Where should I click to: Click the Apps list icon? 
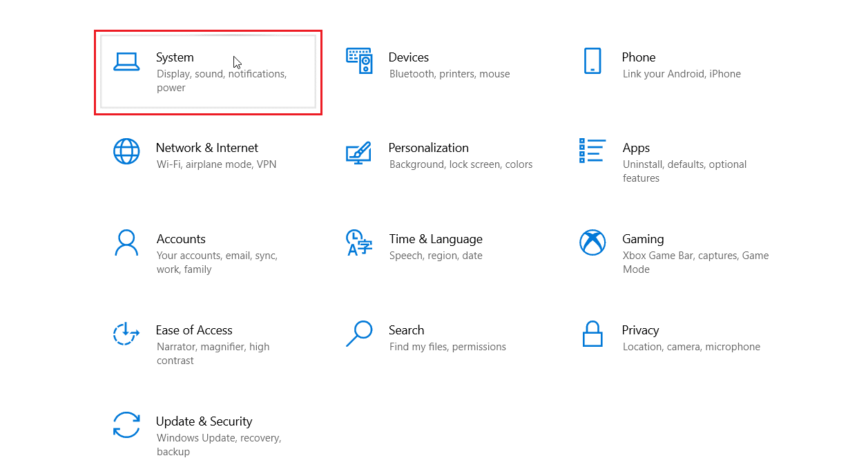[x=592, y=151]
